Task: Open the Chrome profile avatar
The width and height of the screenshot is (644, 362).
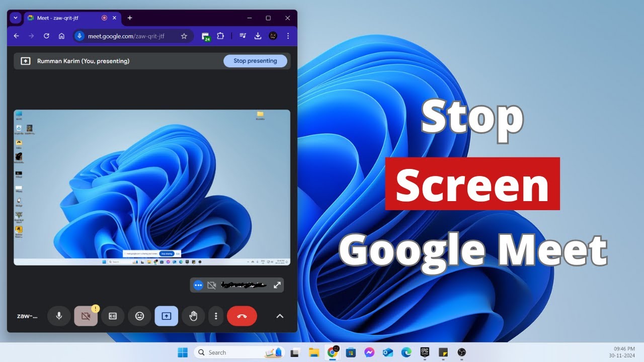Action: pyautogui.click(x=273, y=36)
